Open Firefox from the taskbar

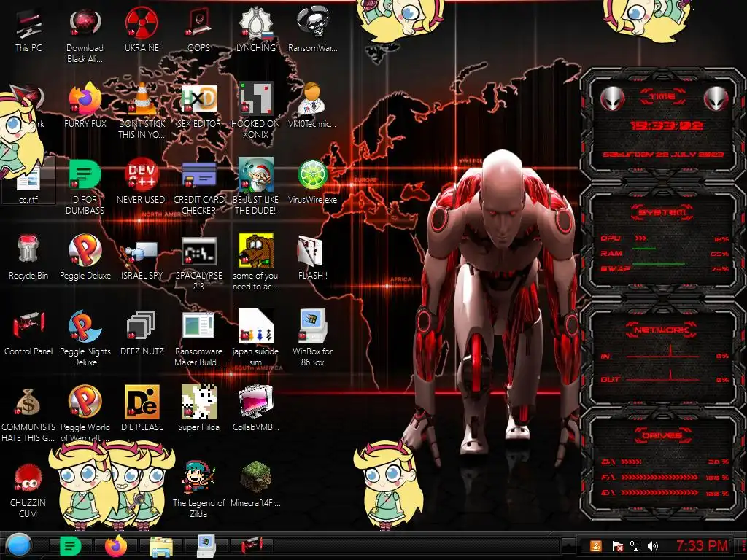coord(116,545)
